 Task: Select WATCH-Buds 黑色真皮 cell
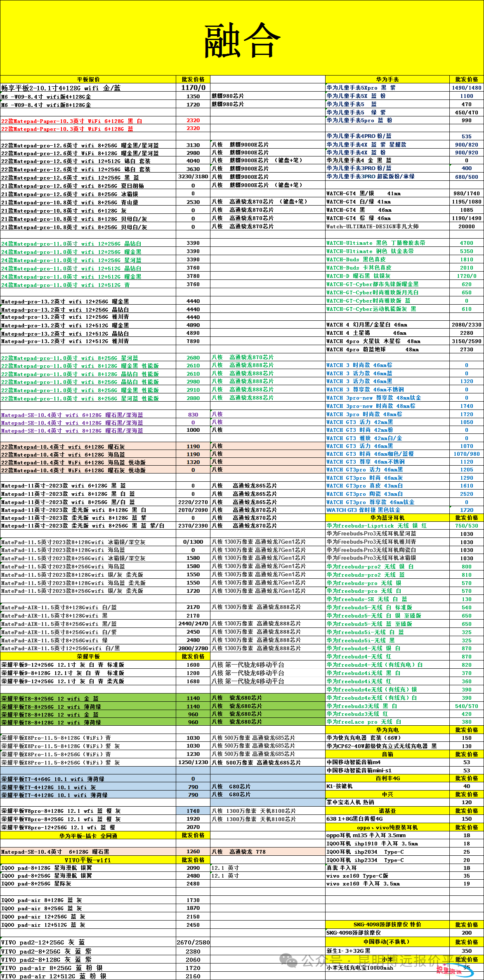click(x=387, y=260)
